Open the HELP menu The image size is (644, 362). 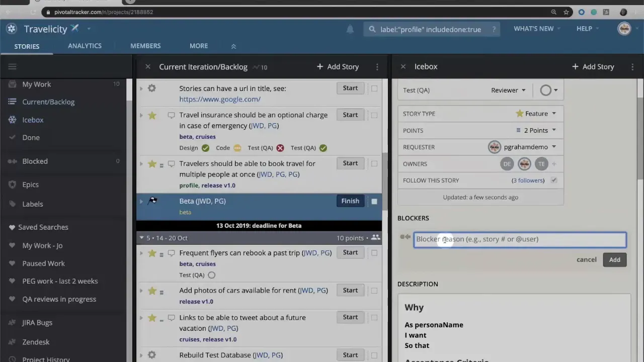pyautogui.click(x=584, y=29)
